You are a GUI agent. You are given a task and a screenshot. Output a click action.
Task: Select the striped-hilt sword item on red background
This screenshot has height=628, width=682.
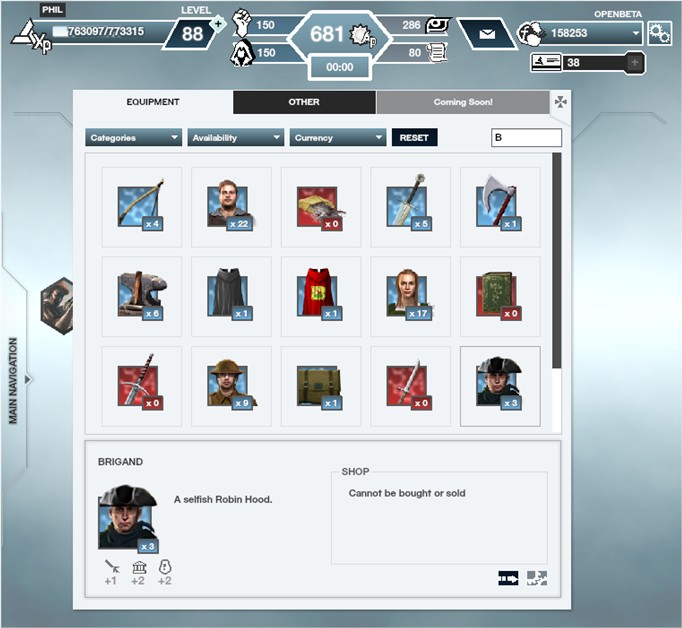[x=142, y=386]
